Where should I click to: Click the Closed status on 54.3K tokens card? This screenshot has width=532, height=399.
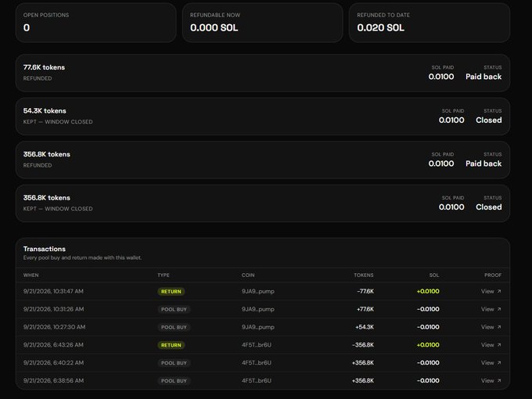pos(488,120)
